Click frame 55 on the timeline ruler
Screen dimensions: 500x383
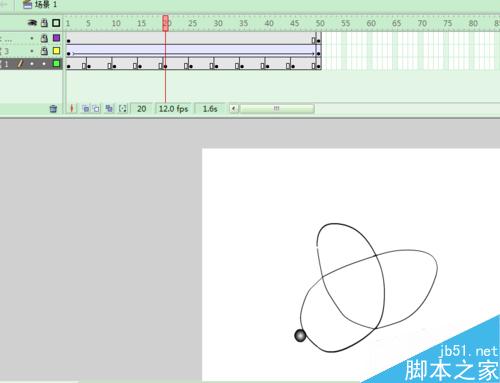pyautogui.click(x=346, y=23)
